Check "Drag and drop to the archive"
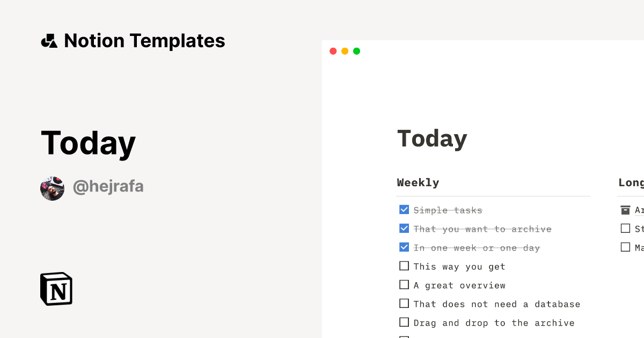644x338 pixels. pyautogui.click(x=404, y=322)
